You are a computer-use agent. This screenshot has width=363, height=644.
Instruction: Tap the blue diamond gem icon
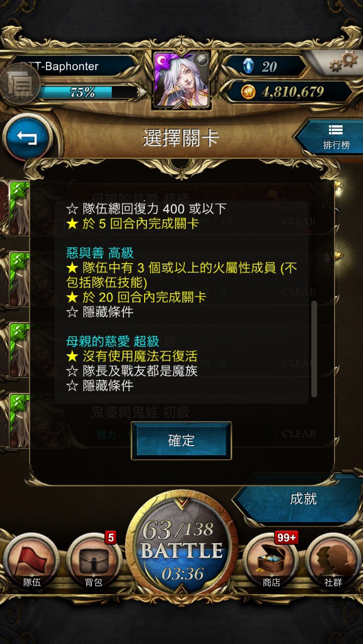[x=248, y=66]
